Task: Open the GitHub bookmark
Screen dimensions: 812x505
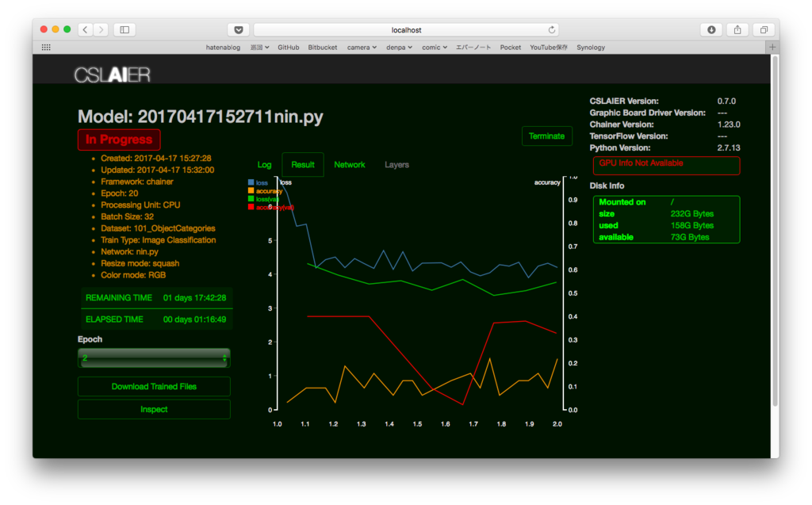Action: click(x=289, y=47)
